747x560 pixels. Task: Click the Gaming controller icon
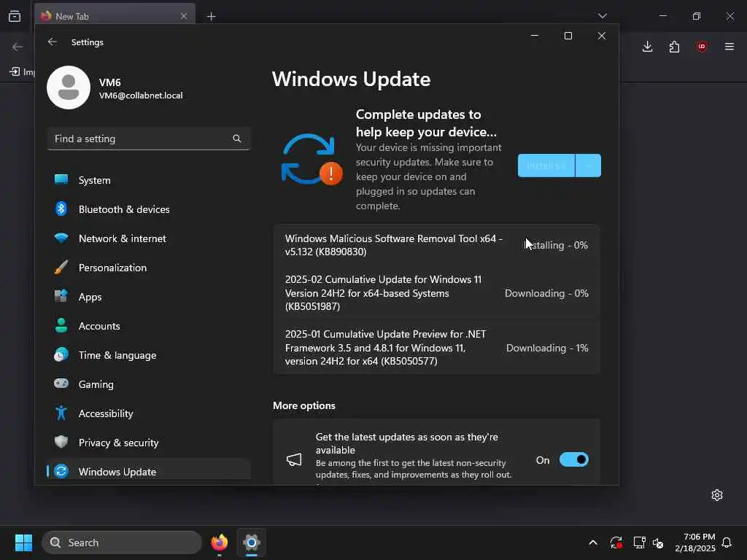coord(61,383)
